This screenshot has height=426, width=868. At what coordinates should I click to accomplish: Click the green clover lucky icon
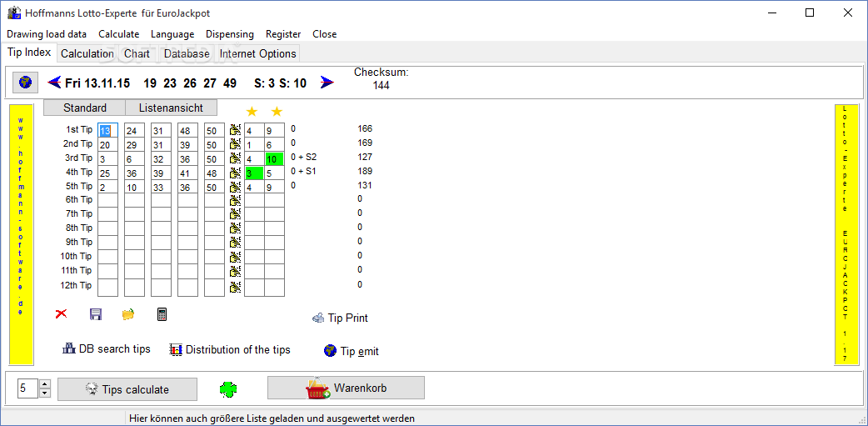[x=227, y=388]
